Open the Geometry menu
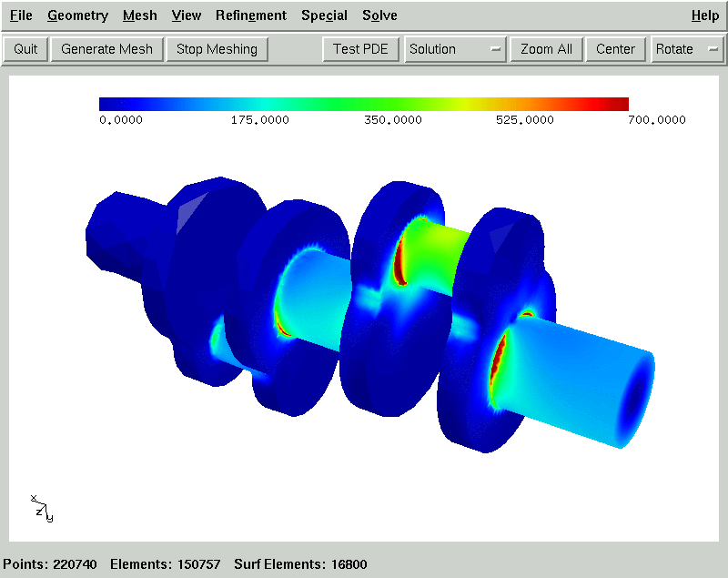 (77, 15)
